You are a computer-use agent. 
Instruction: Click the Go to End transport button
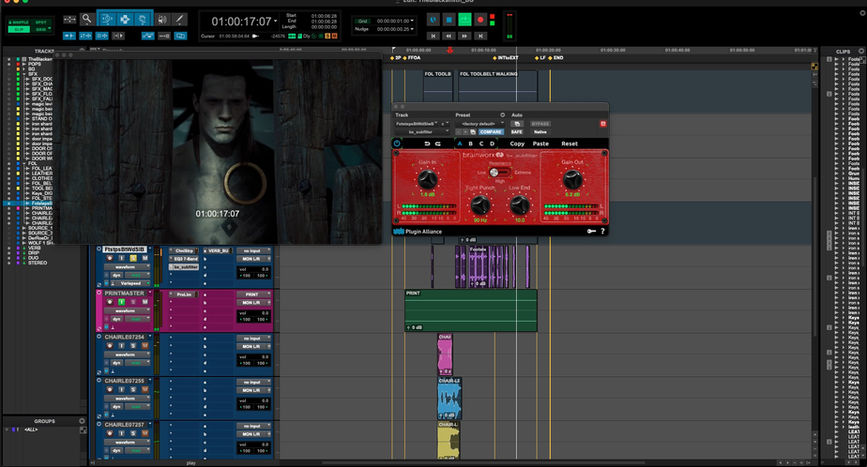click(x=480, y=36)
